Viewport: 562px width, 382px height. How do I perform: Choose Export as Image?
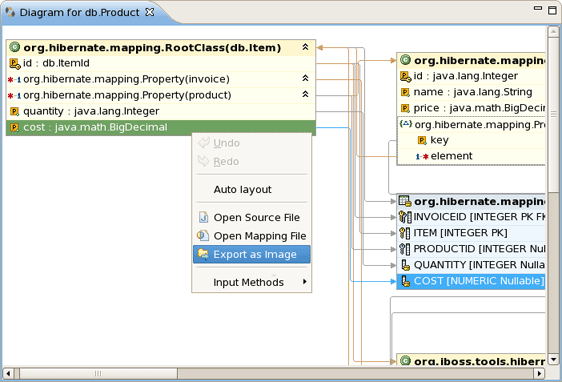click(x=252, y=254)
